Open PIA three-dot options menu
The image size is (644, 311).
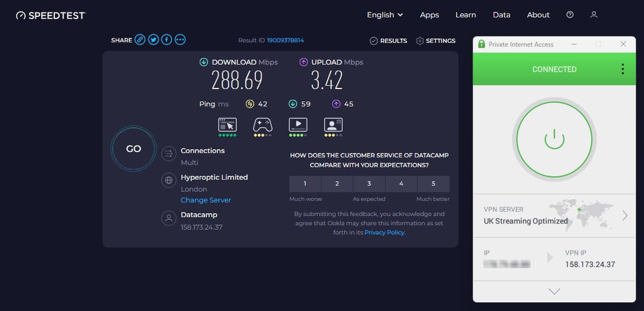point(623,69)
